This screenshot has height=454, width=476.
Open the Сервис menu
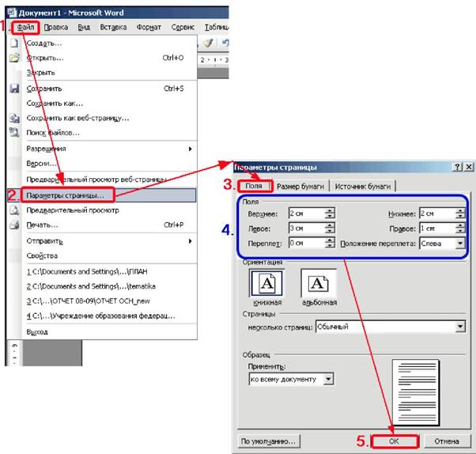pyautogui.click(x=183, y=28)
